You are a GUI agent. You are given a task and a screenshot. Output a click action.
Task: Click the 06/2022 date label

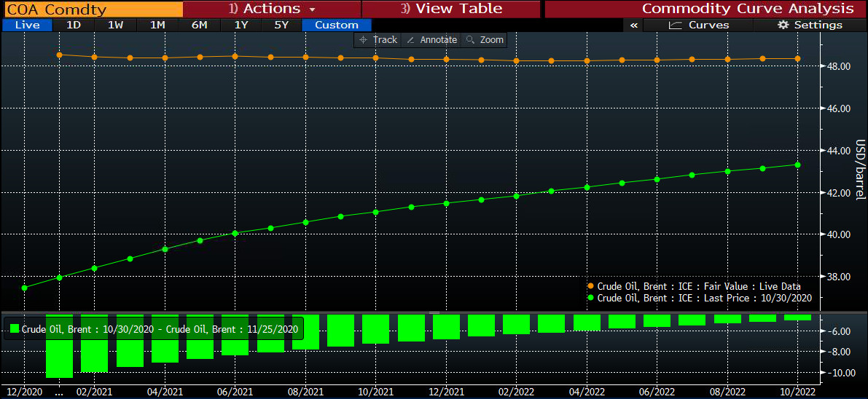coord(657,392)
